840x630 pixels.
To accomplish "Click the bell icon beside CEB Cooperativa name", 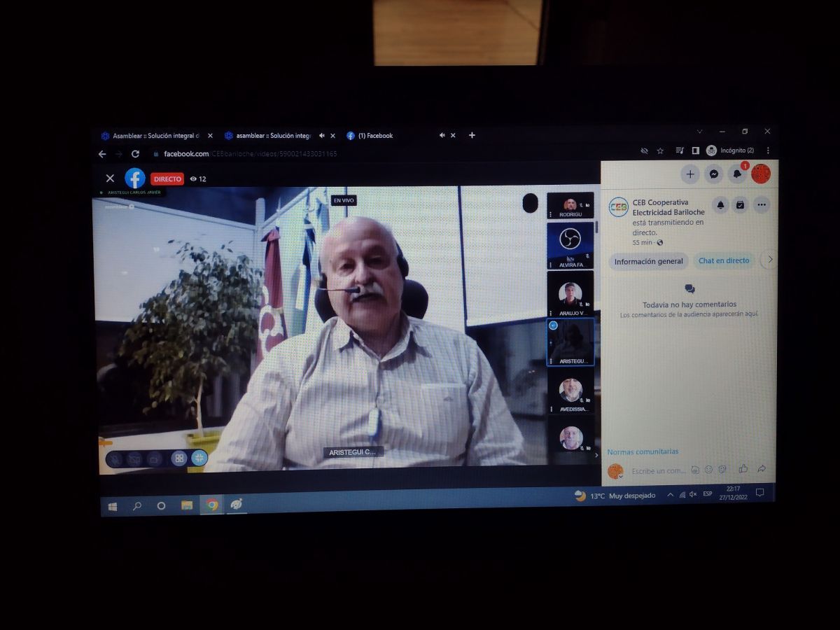I will [720, 205].
